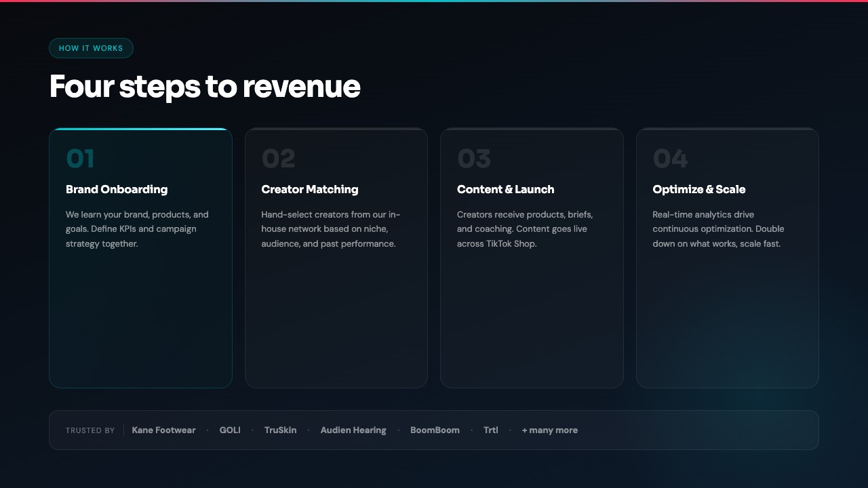
Task: Click the BoomBoom brand name
Action: pyautogui.click(x=435, y=430)
